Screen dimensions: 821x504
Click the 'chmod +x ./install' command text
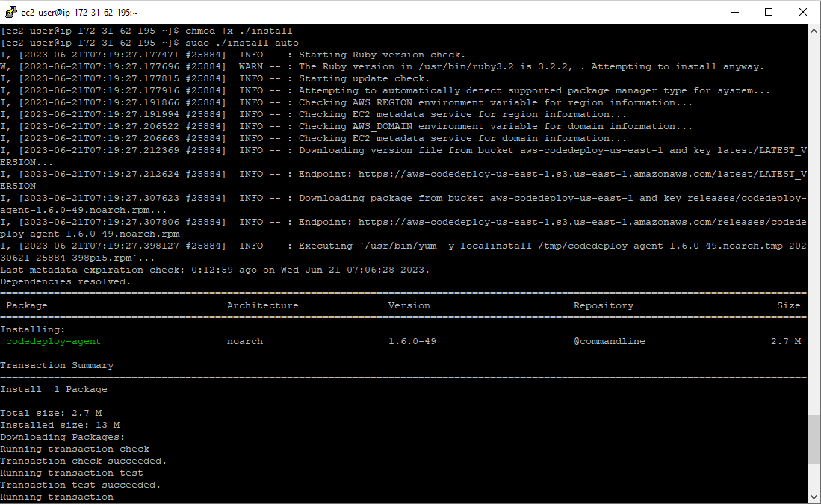pyautogui.click(x=239, y=31)
